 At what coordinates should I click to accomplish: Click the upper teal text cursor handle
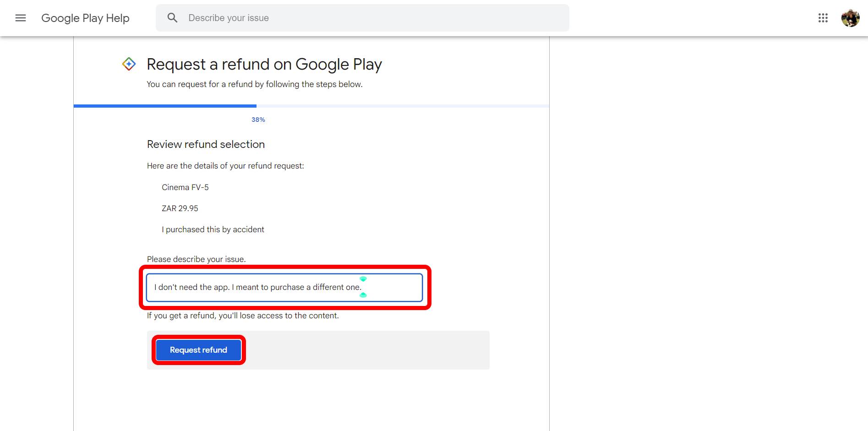pyautogui.click(x=363, y=279)
